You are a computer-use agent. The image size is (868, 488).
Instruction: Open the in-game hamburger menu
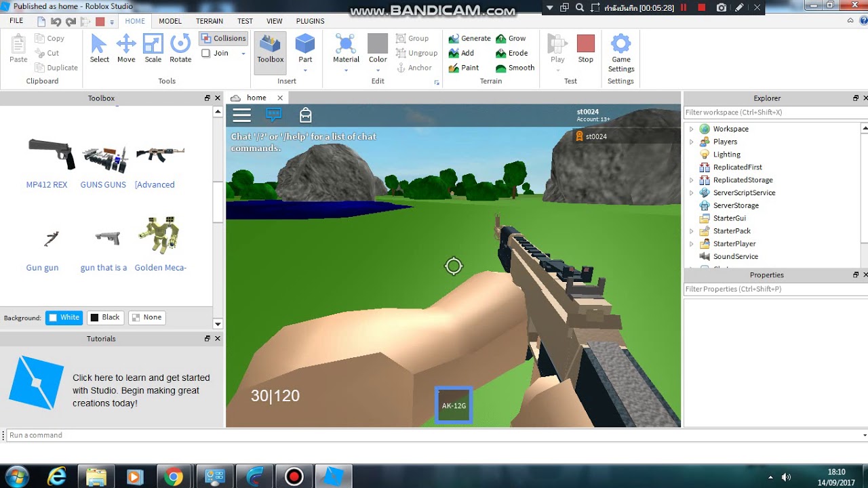coord(242,115)
